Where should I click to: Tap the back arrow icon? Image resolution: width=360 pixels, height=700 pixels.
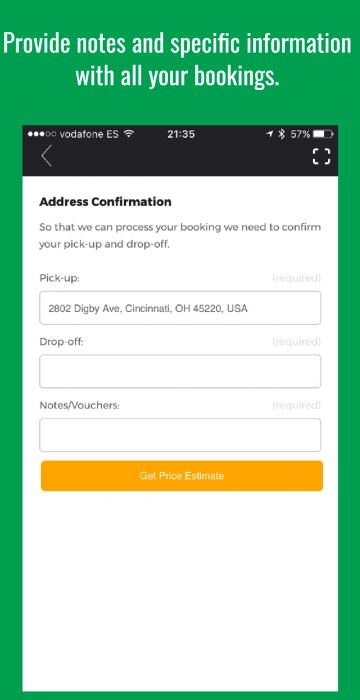point(47,156)
